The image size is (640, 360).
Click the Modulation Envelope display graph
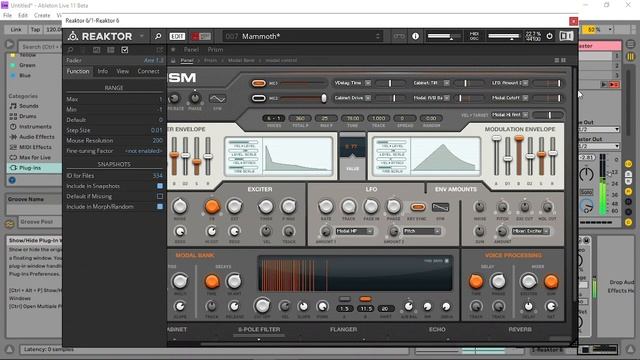[x=445, y=156]
